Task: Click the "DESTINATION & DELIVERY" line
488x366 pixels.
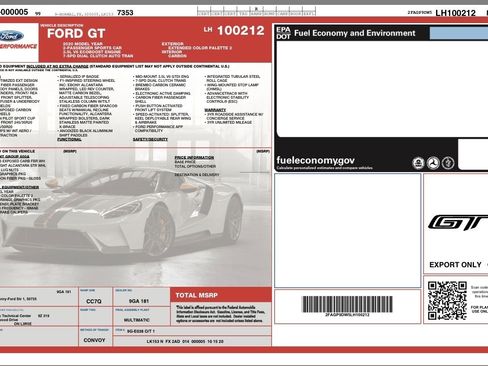Action: (x=197, y=175)
